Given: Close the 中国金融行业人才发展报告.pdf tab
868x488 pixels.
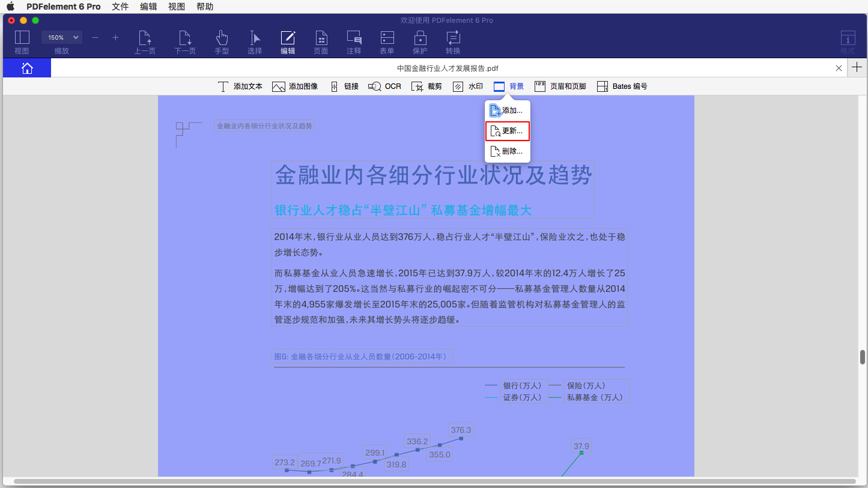Looking at the screenshot, I should click(839, 68).
